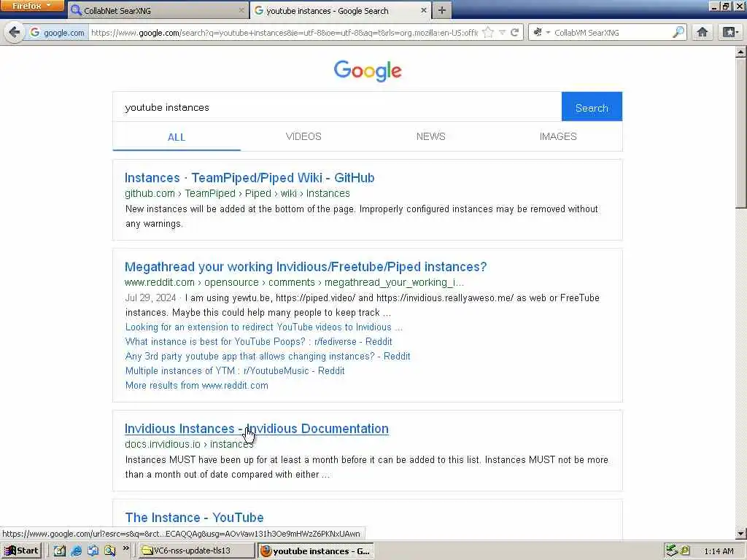Open The Instance - YouTube result

point(194,518)
